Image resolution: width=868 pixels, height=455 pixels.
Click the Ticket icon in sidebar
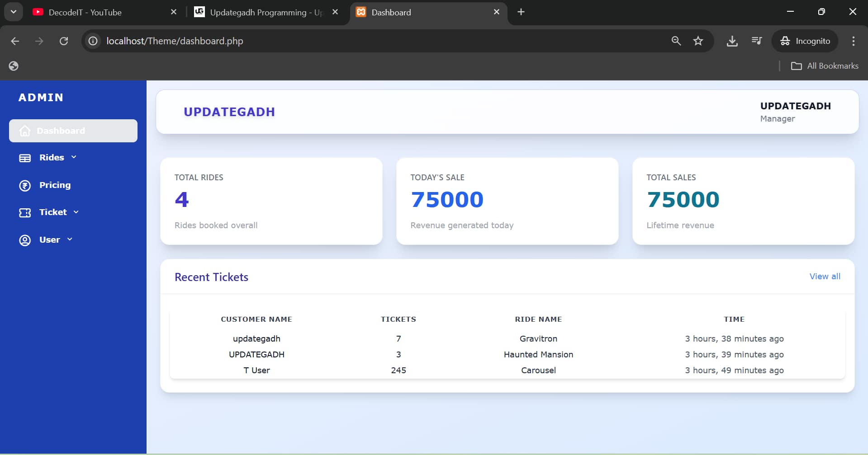pos(25,213)
